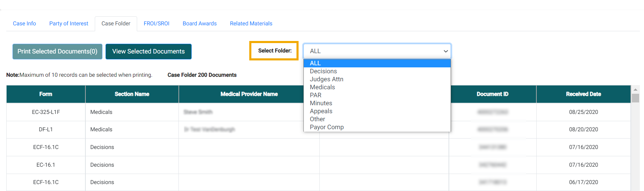Choose Minutes from folder list
Screen dimensions: 644x191
321,103
